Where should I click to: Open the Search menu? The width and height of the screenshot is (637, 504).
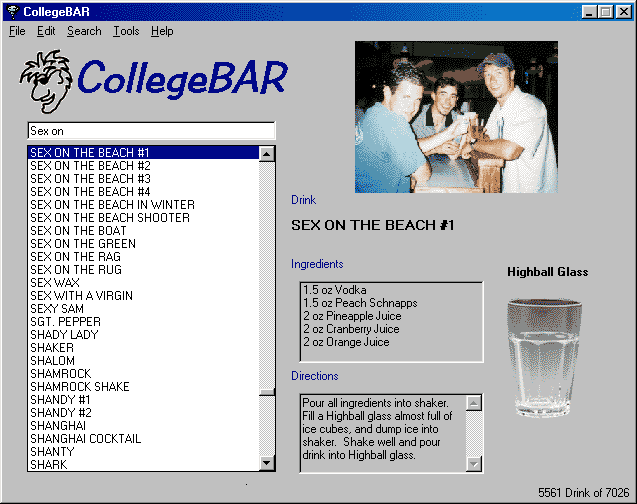84,31
